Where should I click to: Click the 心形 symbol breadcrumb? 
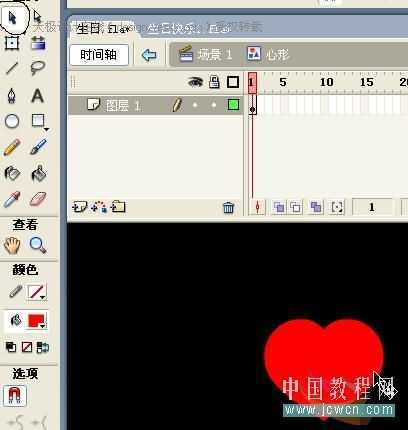[268, 54]
